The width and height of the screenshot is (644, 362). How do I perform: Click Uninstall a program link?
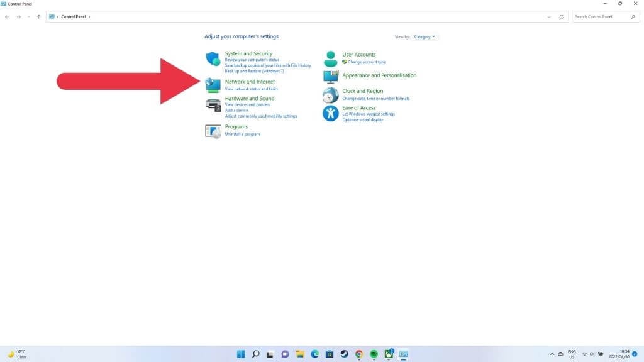click(x=242, y=134)
